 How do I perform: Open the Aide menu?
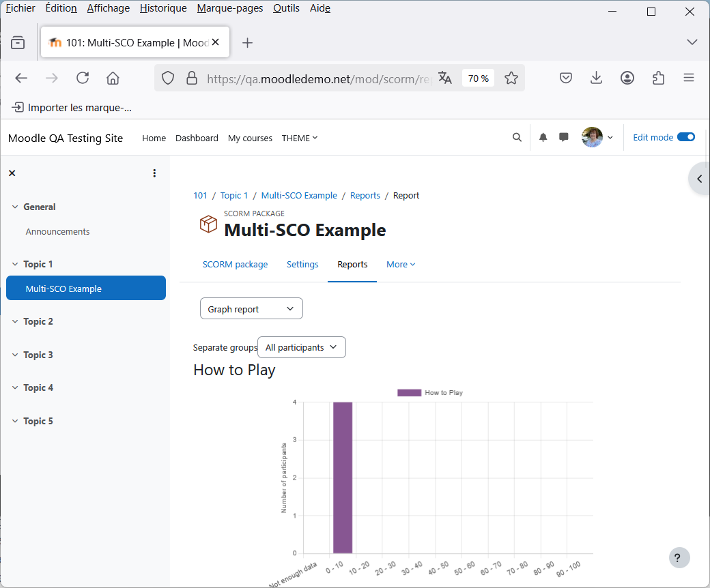(x=320, y=8)
